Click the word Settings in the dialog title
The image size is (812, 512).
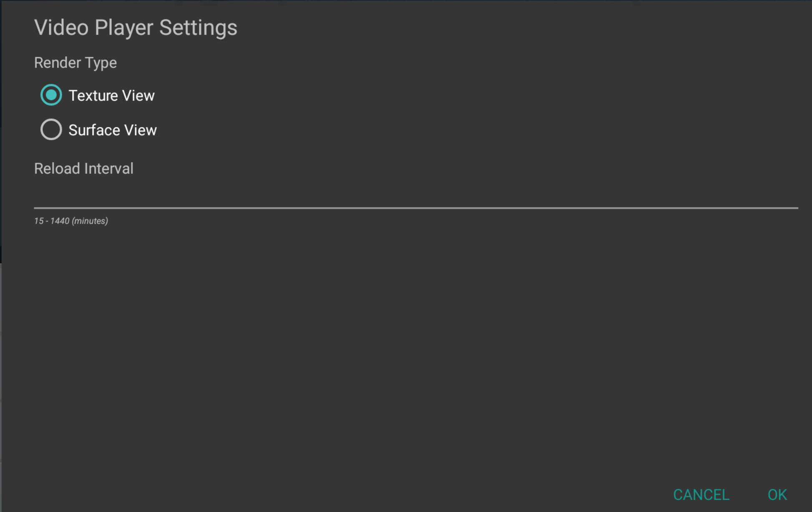pos(198,28)
